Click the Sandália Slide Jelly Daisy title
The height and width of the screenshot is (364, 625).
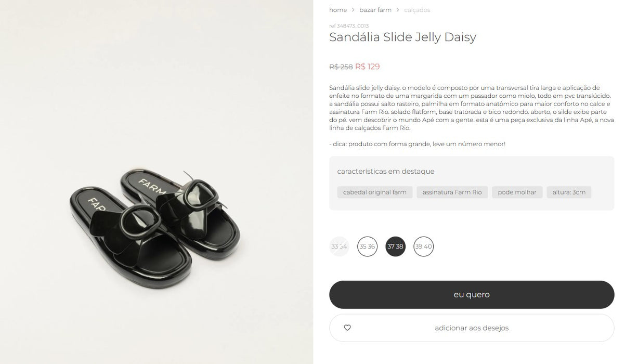click(x=402, y=37)
